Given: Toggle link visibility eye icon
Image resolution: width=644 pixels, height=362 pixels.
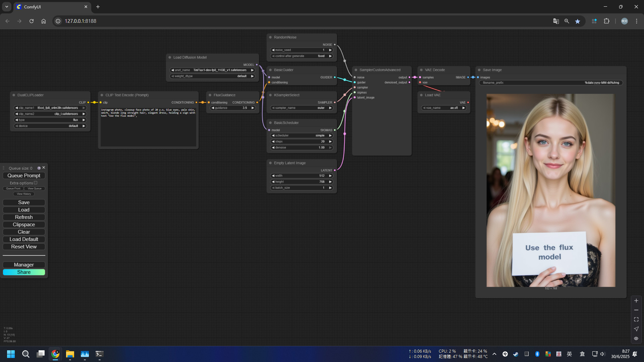Looking at the screenshot, I should [x=636, y=339].
